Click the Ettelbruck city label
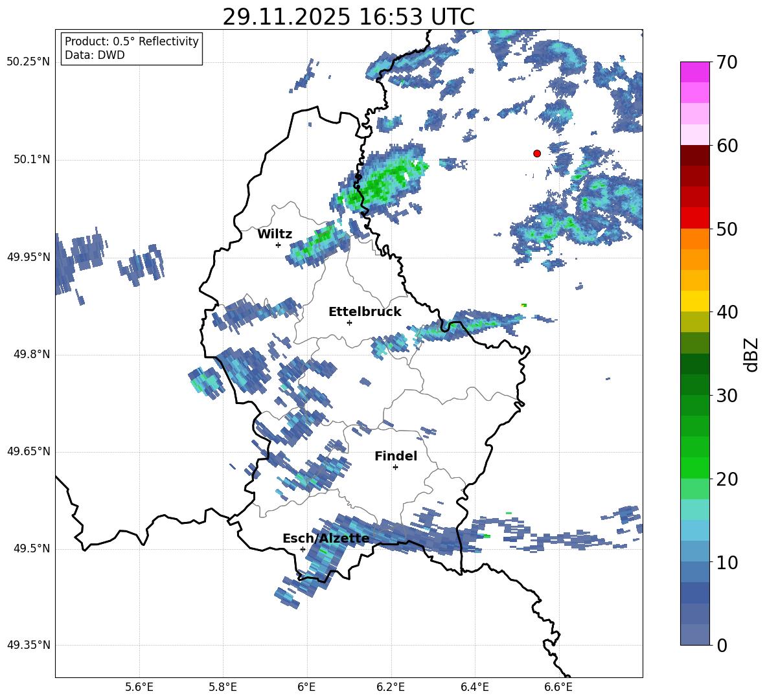767x700 pixels. coord(365,312)
